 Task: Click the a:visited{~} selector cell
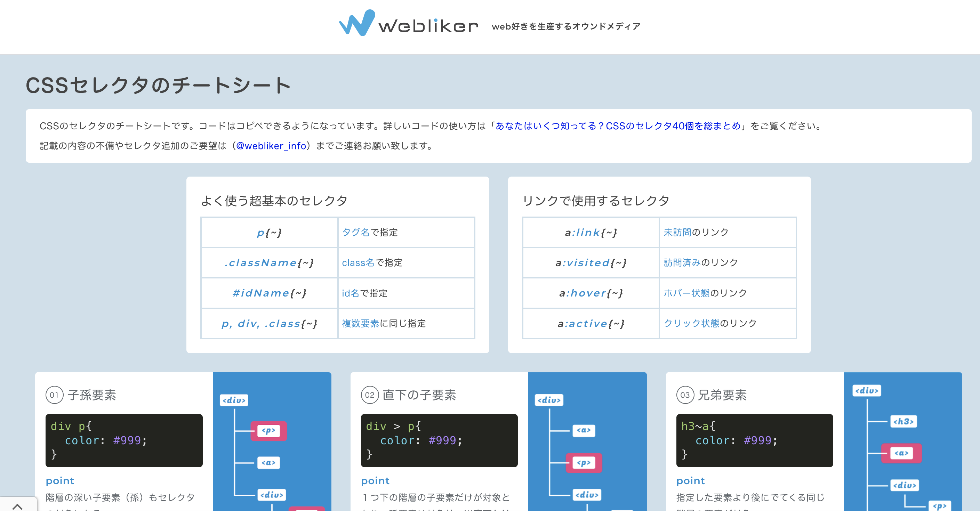point(591,263)
